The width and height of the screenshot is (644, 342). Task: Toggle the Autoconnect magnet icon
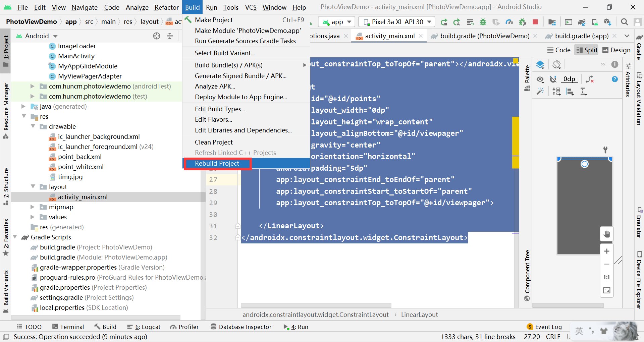(x=553, y=79)
